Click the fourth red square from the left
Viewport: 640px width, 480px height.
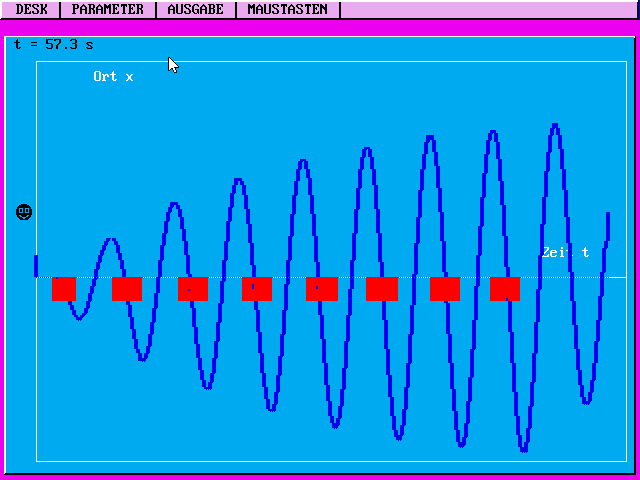[x=257, y=289]
